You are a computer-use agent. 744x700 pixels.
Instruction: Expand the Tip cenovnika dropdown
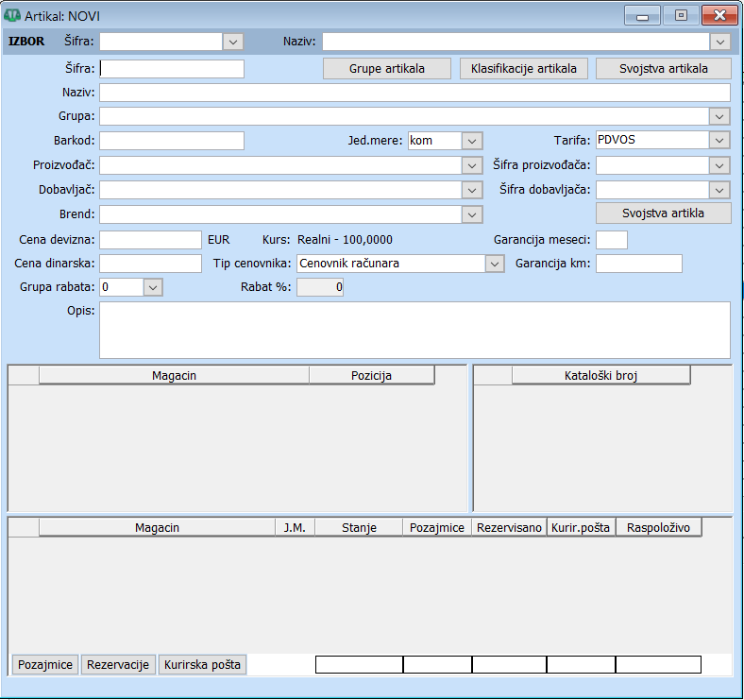495,264
